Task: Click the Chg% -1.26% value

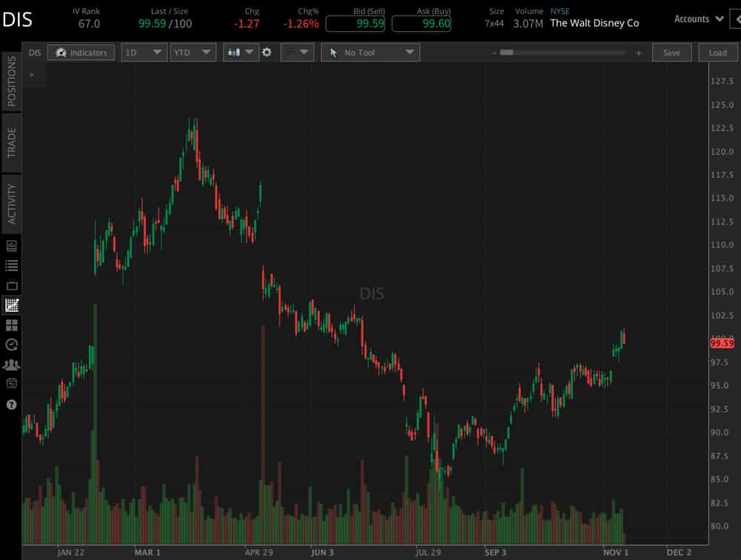Action: click(301, 24)
